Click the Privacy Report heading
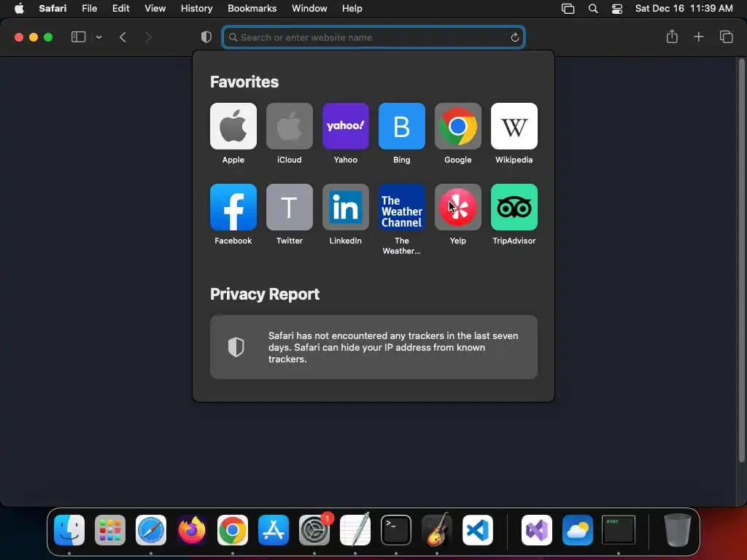This screenshot has width=747, height=560. coord(265,295)
